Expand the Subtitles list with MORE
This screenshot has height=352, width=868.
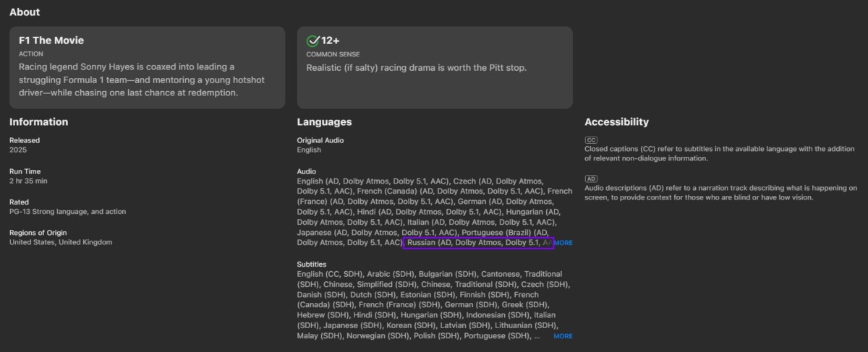tap(563, 336)
